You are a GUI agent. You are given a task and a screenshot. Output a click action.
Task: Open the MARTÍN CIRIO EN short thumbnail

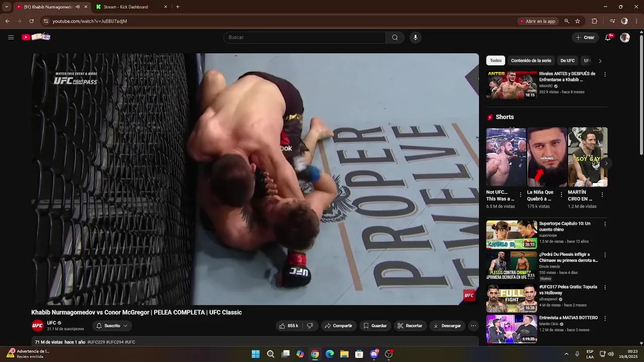click(x=588, y=157)
